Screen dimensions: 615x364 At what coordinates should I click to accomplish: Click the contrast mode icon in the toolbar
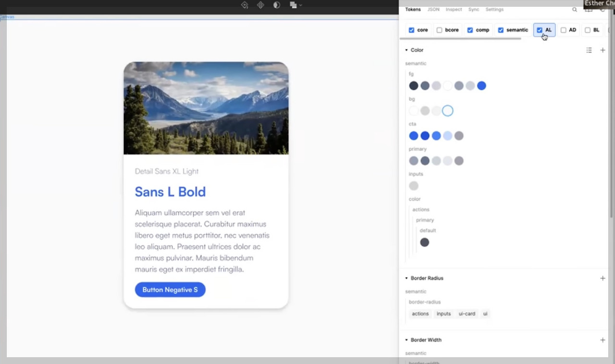click(x=276, y=5)
